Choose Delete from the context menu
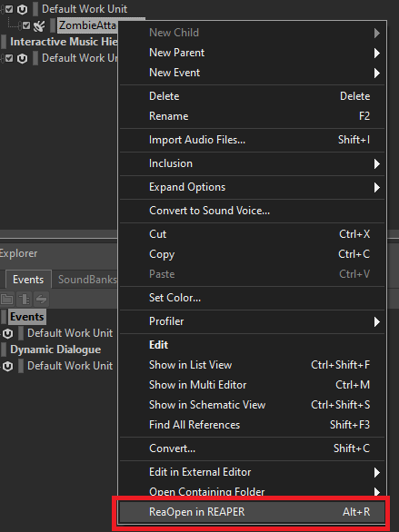399x532 pixels. click(252, 96)
